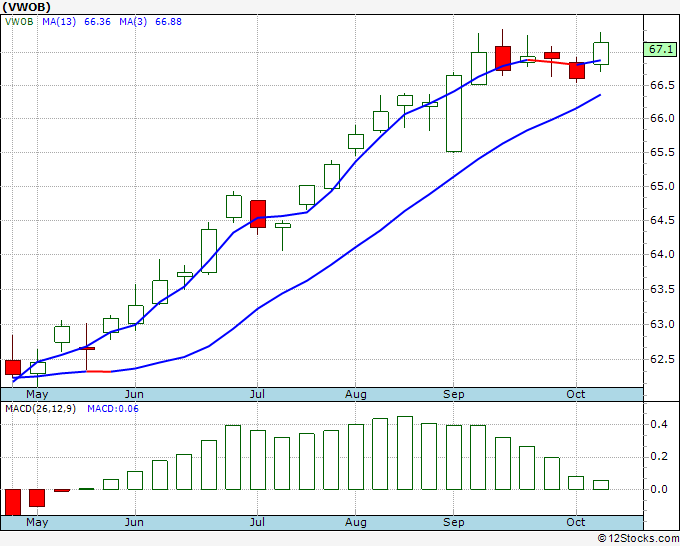Select the 62.5 price axis label
The height and width of the screenshot is (546, 680).
pos(662,359)
